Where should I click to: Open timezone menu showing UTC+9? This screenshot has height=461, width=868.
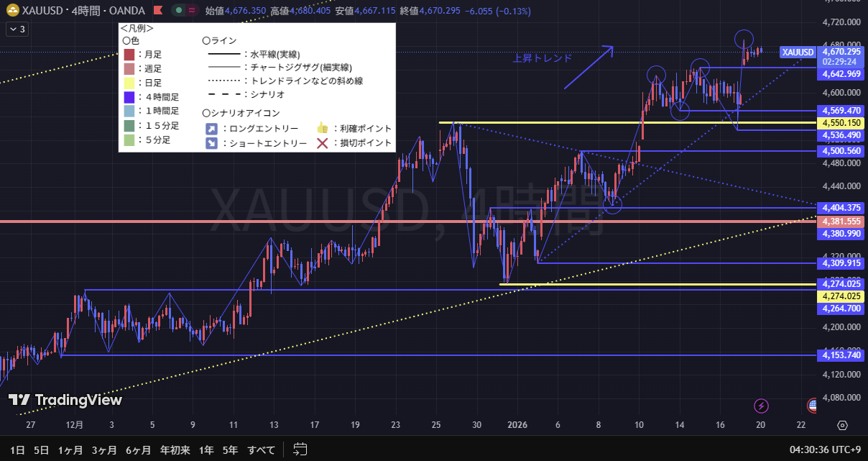pyautogui.click(x=825, y=450)
